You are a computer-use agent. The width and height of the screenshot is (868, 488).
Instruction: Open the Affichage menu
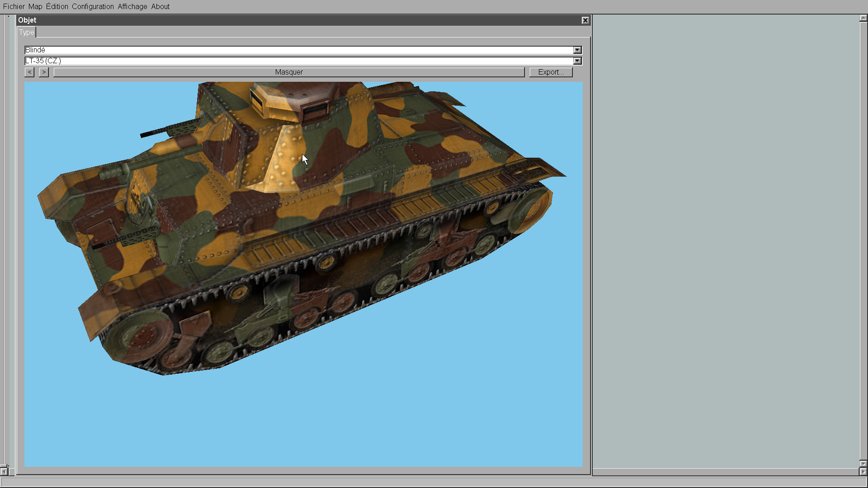[132, 6]
